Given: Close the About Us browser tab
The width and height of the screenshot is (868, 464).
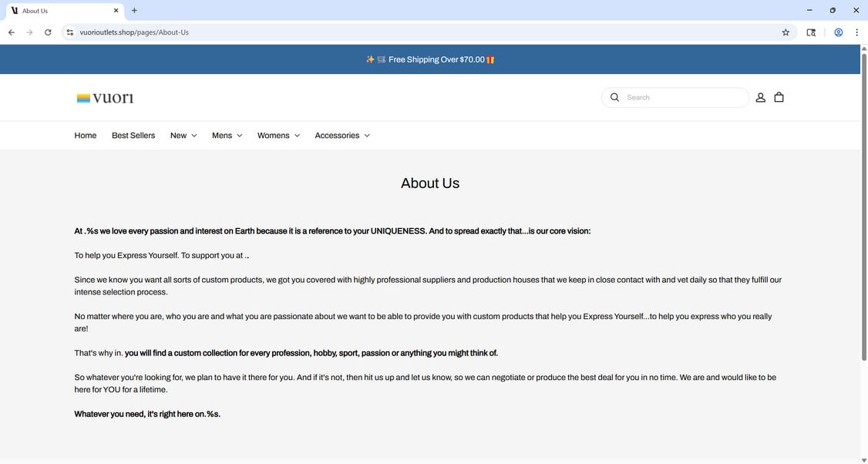Looking at the screenshot, I should click(116, 11).
